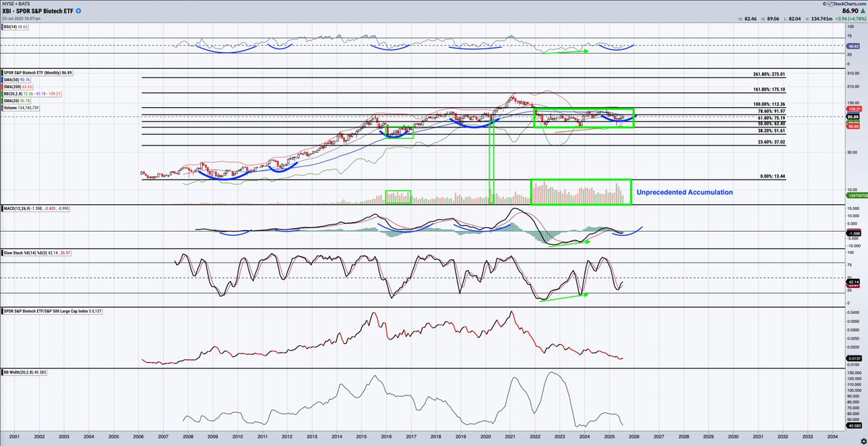Click the 261.80%: 275.01 Fibonacci label

click(x=770, y=74)
